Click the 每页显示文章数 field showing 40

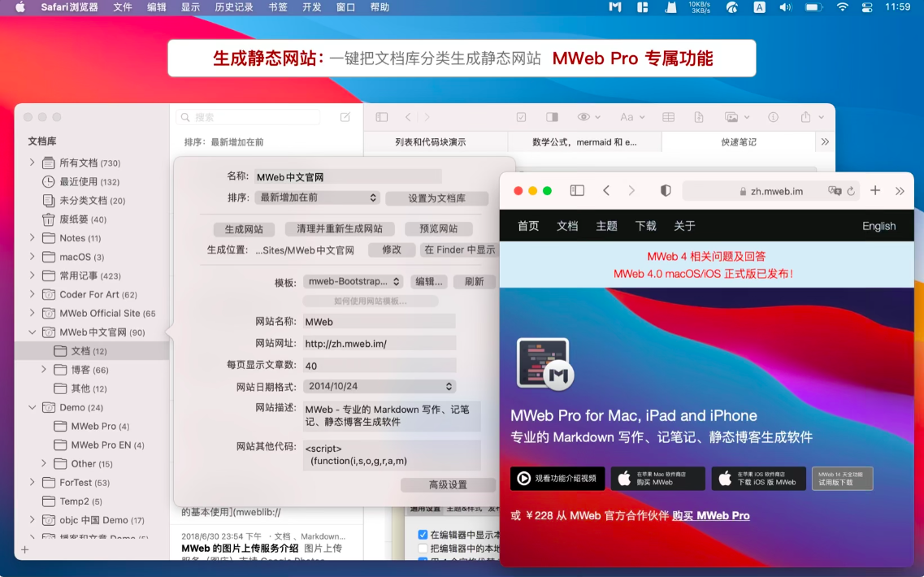click(380, 366)
